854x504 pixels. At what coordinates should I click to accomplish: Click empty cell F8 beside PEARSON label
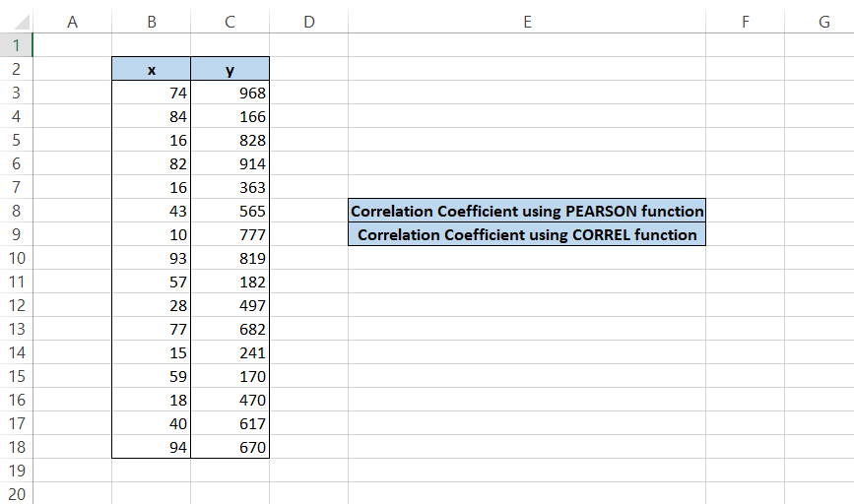point(745,211)
